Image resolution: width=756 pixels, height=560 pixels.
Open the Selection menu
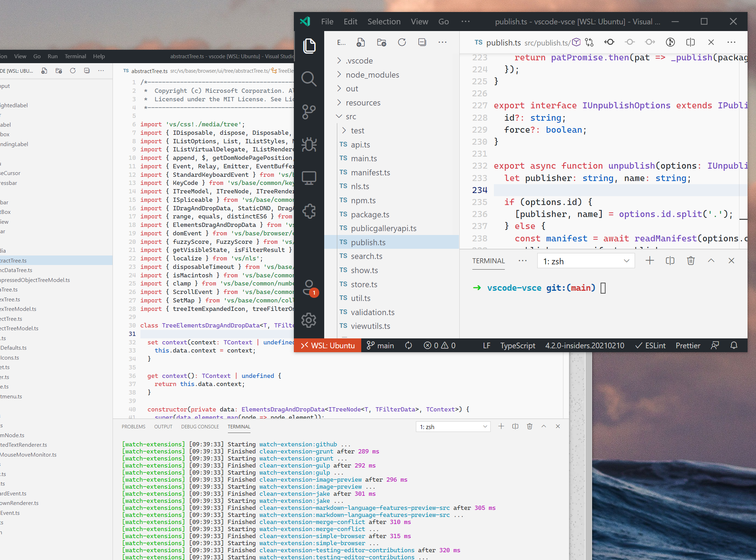[x=384, y=22]
